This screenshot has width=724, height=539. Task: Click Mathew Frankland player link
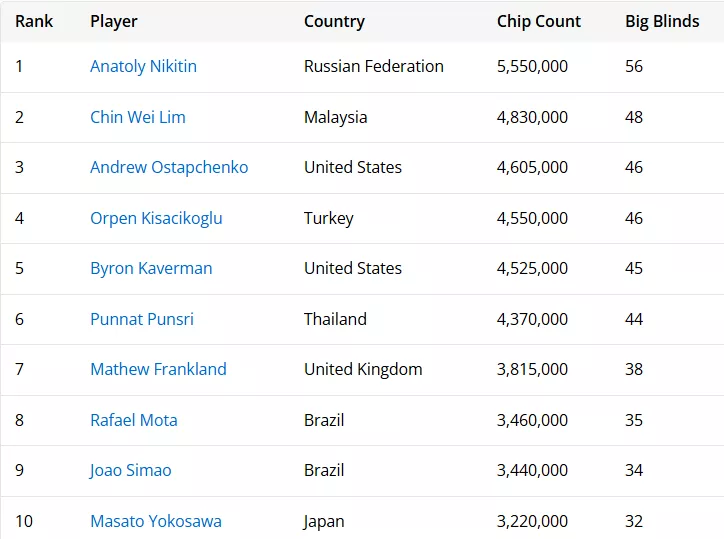[158, 369]
